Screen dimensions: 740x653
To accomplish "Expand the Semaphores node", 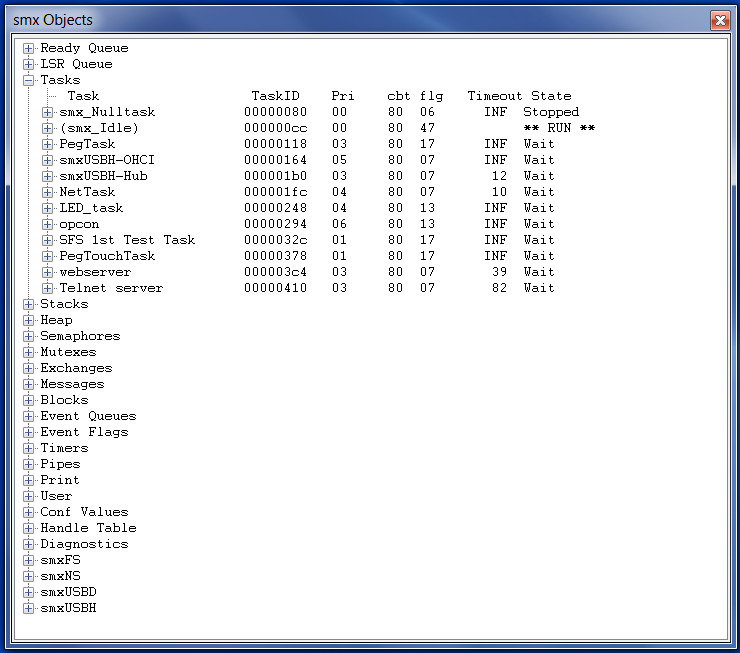I will (28, 336).
